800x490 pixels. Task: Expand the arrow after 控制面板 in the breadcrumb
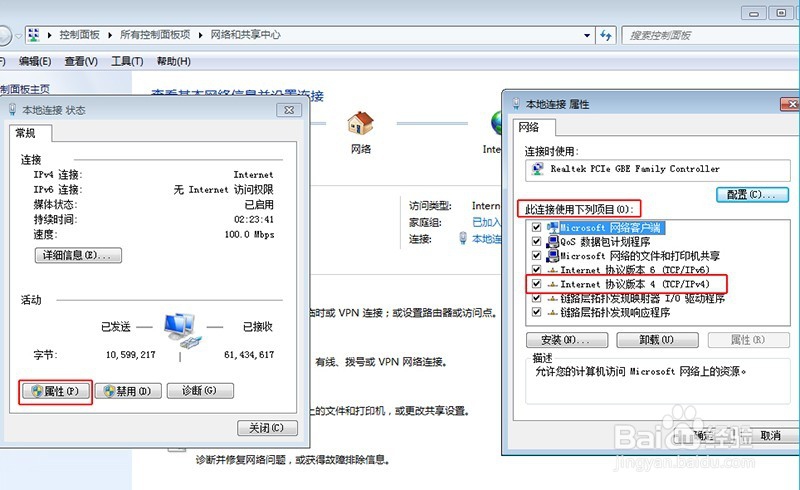tap(110, 35)
